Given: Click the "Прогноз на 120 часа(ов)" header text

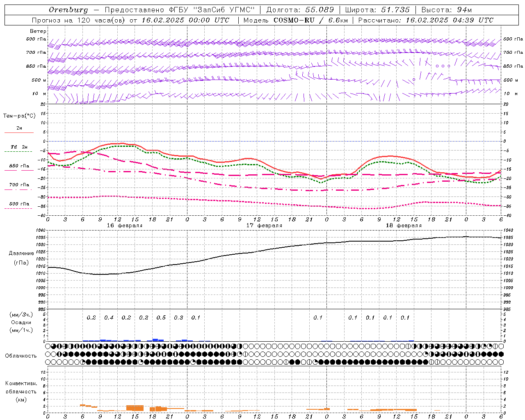Looking at the screenshot, I should (79, 20).
